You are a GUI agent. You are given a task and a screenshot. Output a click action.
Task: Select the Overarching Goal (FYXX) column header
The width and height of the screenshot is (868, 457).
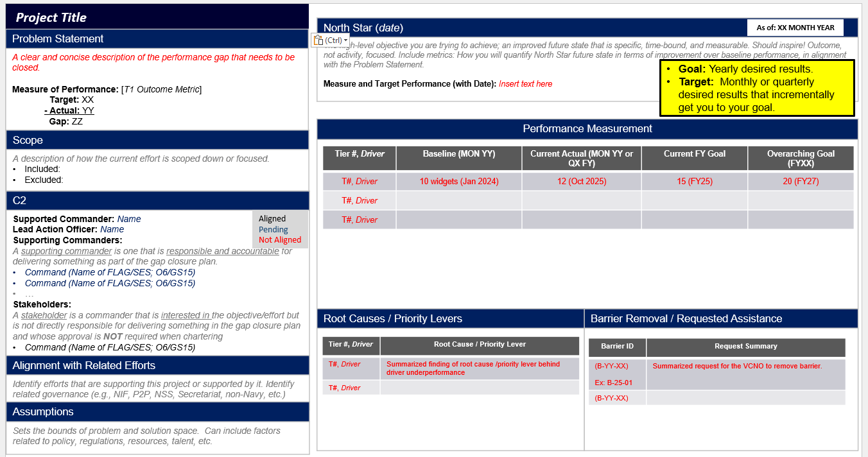coord(801,158)
